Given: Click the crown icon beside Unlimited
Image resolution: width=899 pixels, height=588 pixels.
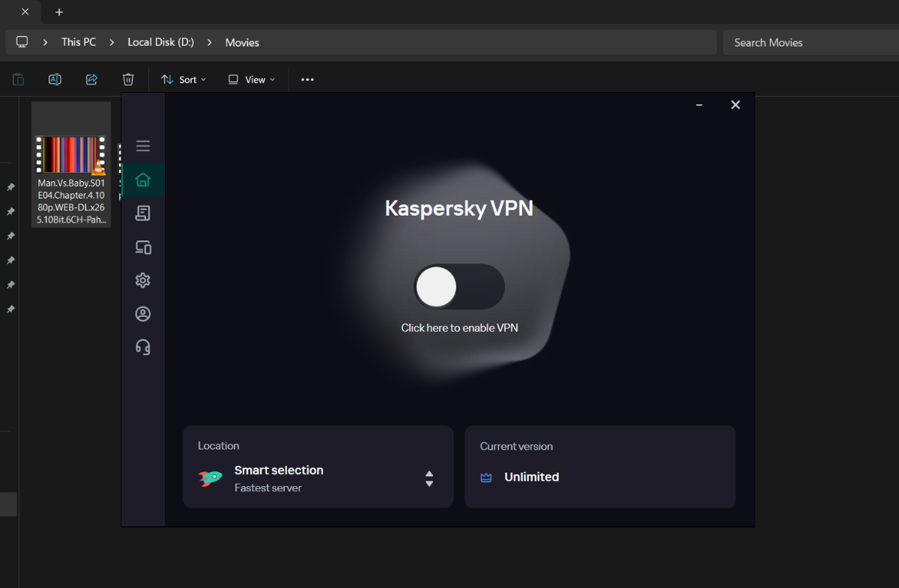Looking at the screenshot, I should tap(486, 477).
